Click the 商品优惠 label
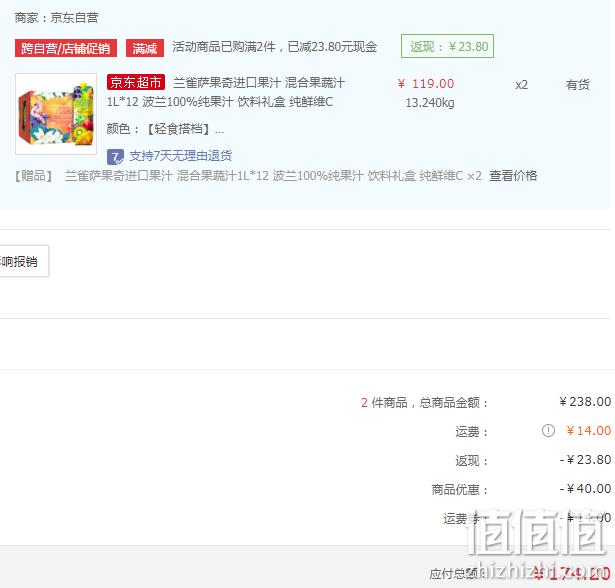 460,490
